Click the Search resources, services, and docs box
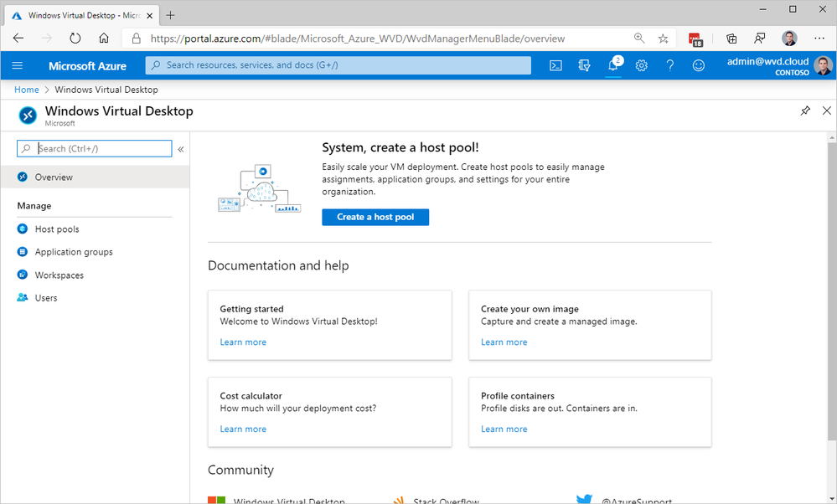 pyautogui.click(x=338, y=65)
